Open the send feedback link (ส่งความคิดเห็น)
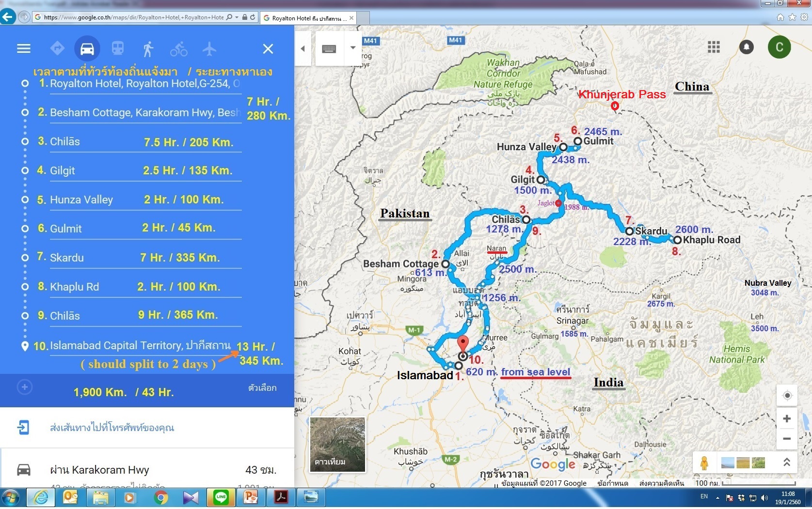 pos(661,483)
